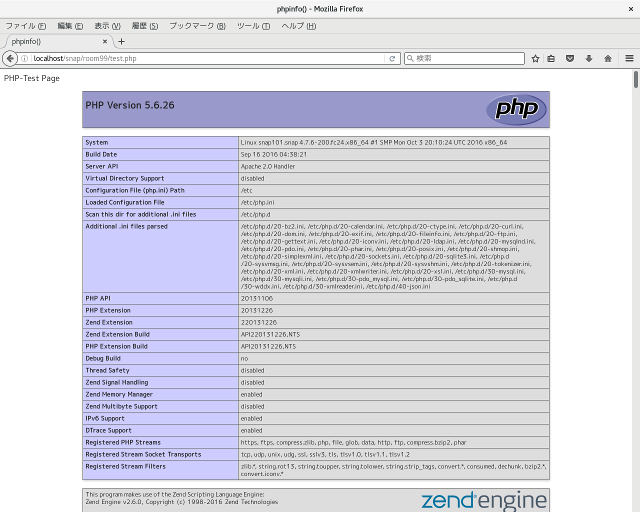Go to the home page icon
The image size is (640, 512).
tap(608, 58)
